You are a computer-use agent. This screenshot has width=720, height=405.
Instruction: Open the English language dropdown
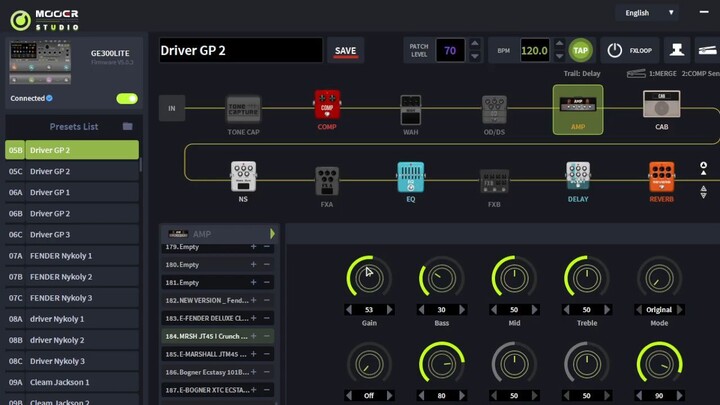point(648,13)
